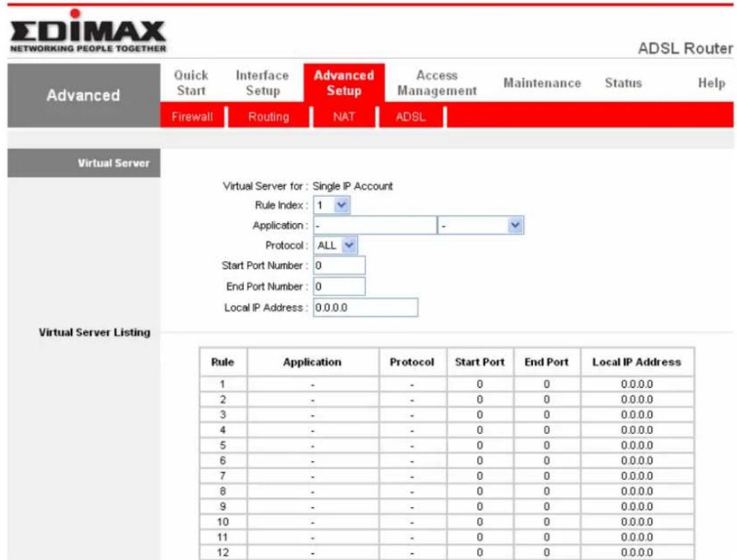Open the Help tab

tap(712, 83)
